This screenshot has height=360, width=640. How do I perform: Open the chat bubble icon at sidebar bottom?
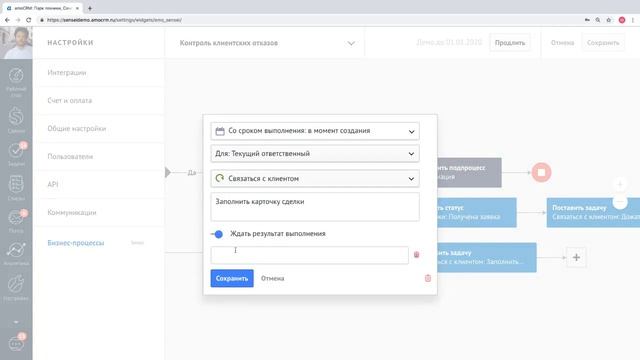tap(16, 344)
